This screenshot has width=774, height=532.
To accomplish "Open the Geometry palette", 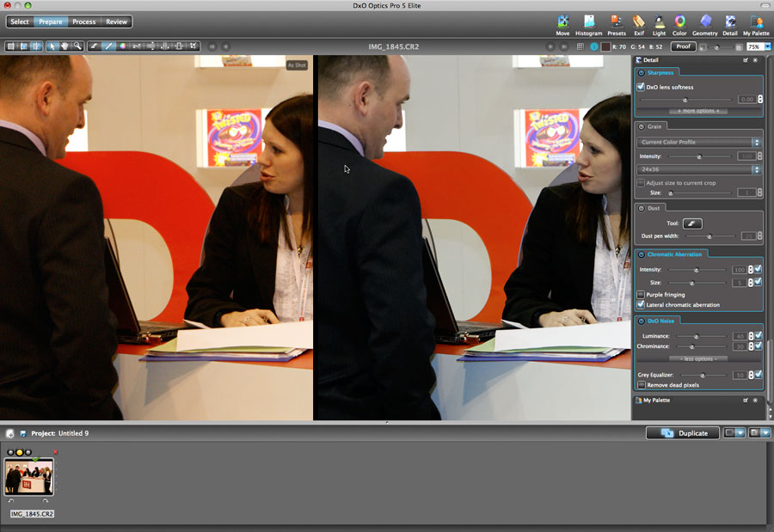I will 704,24.
